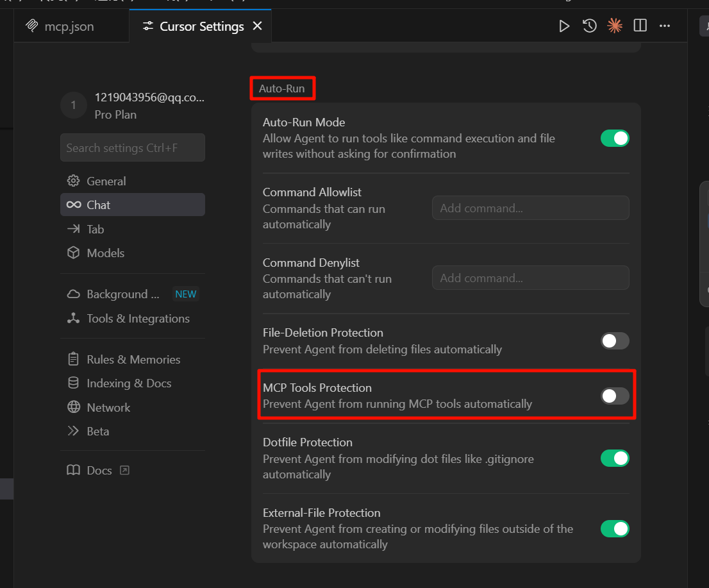Open Tools & Integrations section

coord(133,319)
